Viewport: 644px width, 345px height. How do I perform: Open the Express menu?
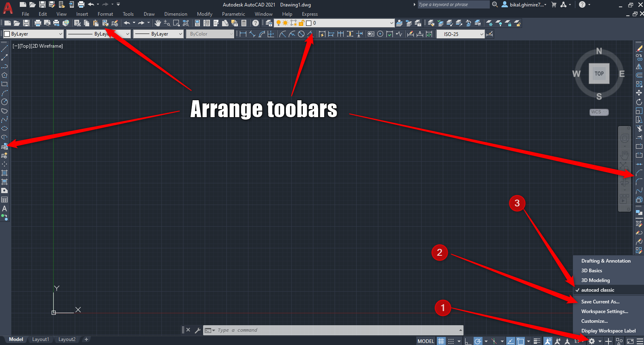[x=310, y=14]
